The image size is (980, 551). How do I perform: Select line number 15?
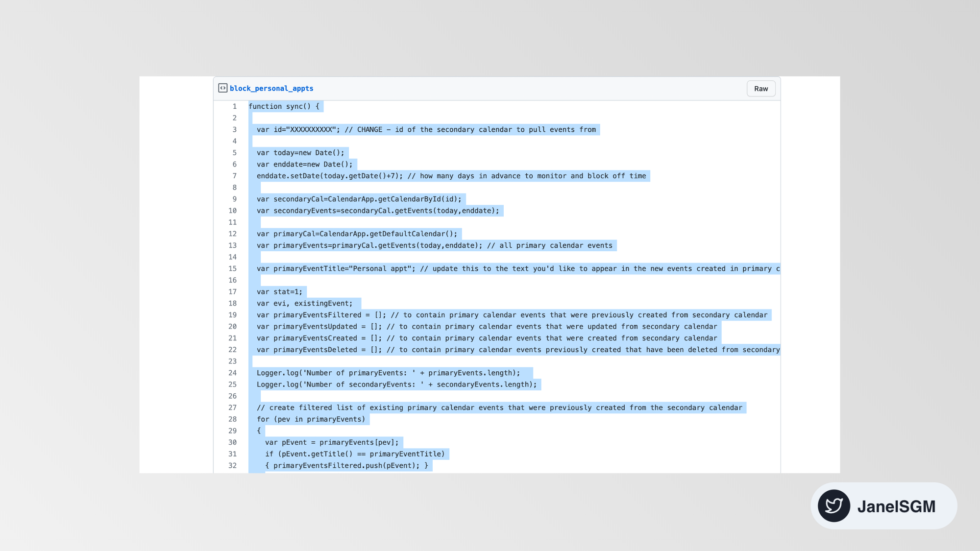pos(233,268)
